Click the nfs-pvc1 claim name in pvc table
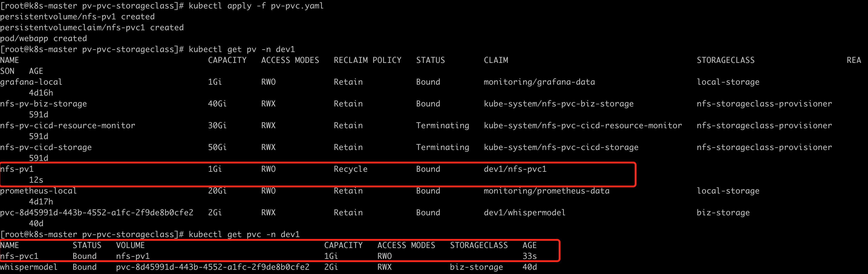Image resolution: width=868 pixels, height=274 pixels. pos(19,256)
